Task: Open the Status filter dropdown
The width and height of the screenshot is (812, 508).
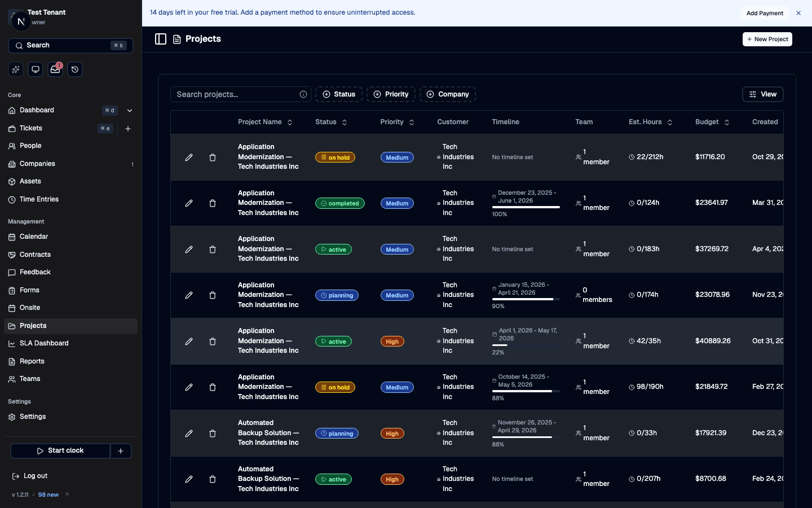Action: coord(339,94)
